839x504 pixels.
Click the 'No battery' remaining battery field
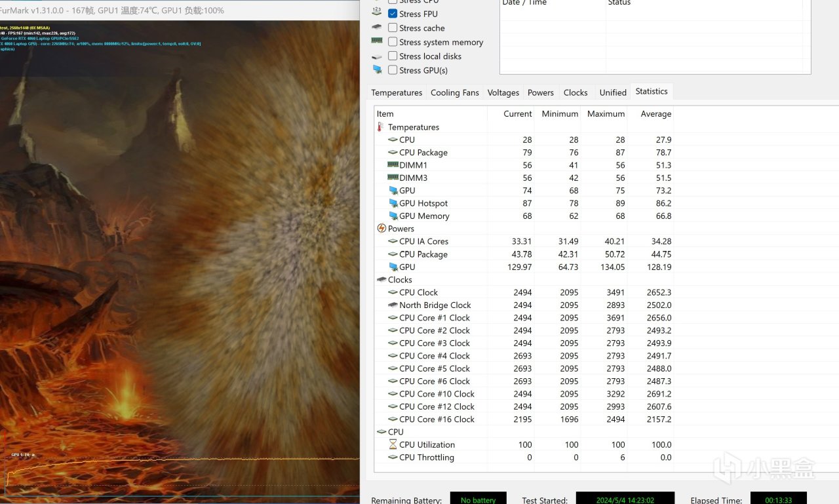point(478,500)
